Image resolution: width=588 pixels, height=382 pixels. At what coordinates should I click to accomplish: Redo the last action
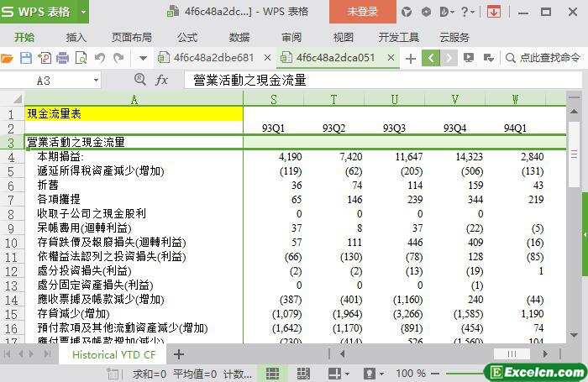coord(118,58)
